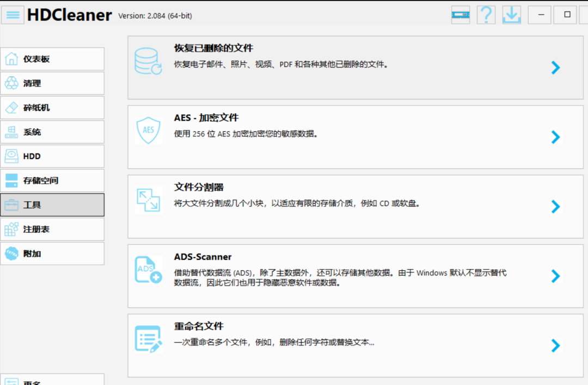
Task: Click the 重命名文件 title
Action: (199, 326)
